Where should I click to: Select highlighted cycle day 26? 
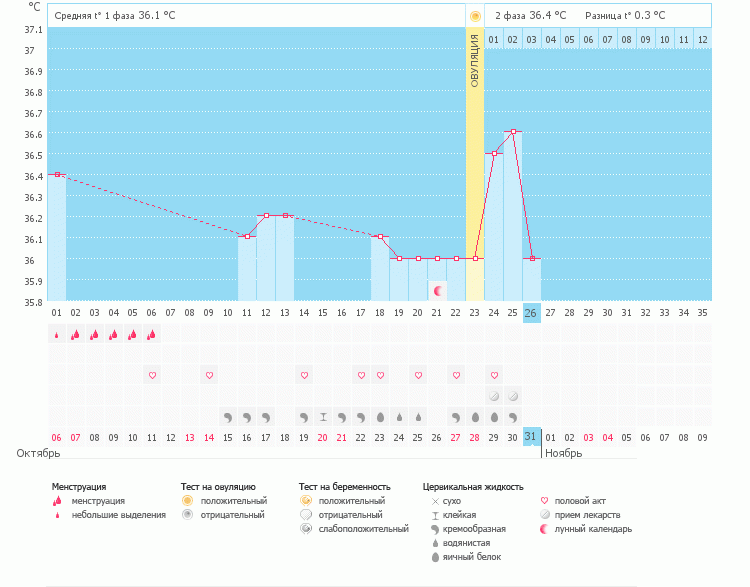tap(532, 313)
